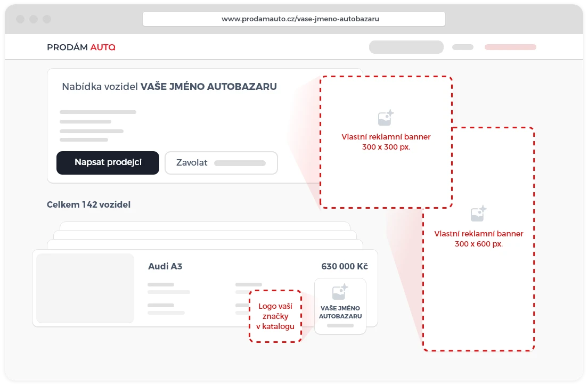Click the small grey header placeholder link
The image size is (588, 386).
pyautogui.click(x=463, y=47)
